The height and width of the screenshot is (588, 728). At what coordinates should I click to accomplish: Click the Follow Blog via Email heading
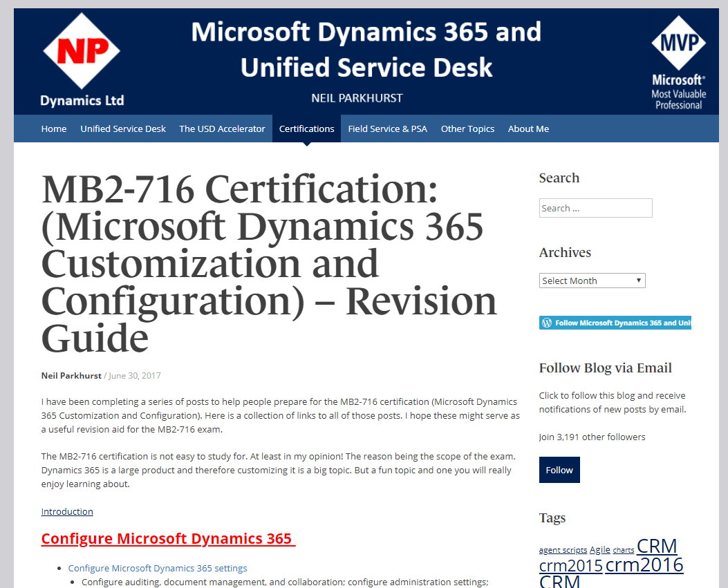tap(606, 368)
